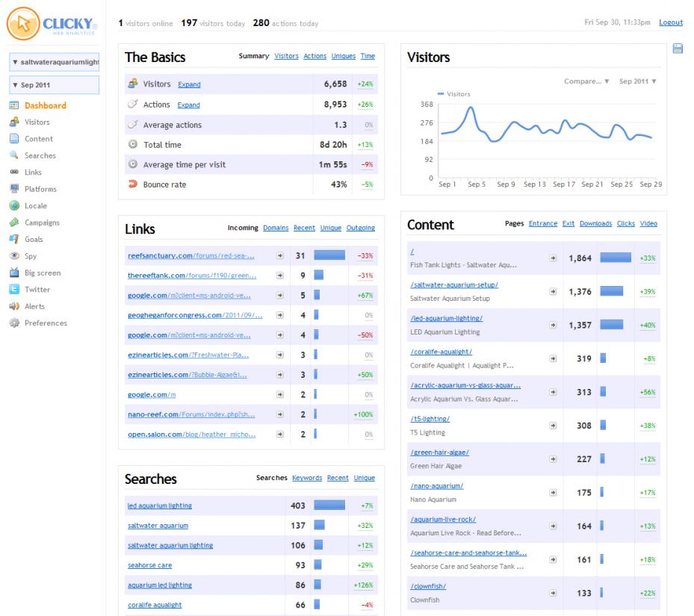Open the Sep 2011 date dropdown in sidebar

point(55,85)
